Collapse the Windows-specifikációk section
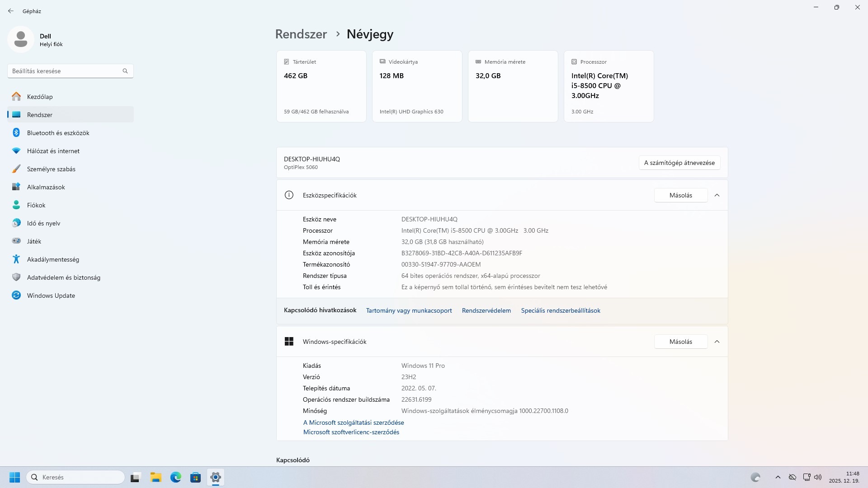Image resolution: width=868 pixels, height=488 pixels. 717,342
